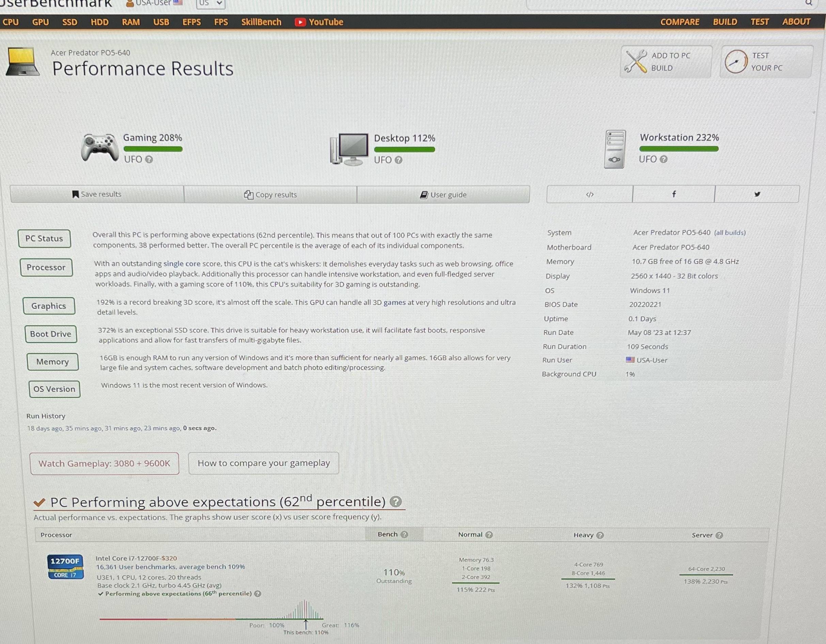Click the search magnifier icon

(809, 3)
